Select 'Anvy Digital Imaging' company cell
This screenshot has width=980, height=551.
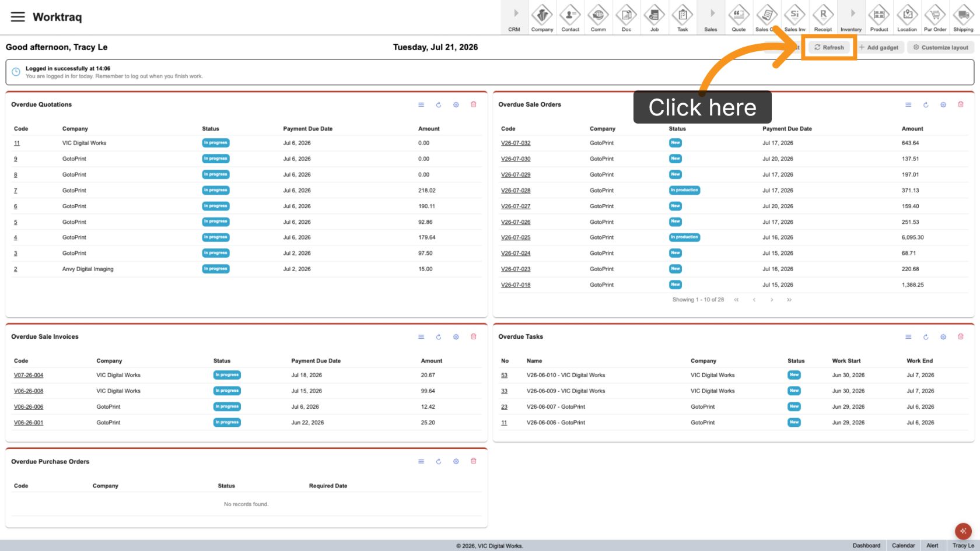88,269
